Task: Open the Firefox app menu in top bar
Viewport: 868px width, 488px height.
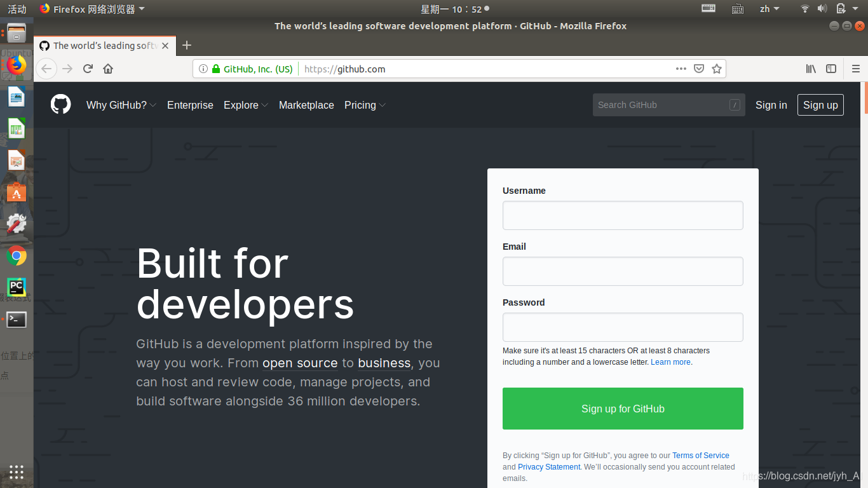Action: point(92,9)
